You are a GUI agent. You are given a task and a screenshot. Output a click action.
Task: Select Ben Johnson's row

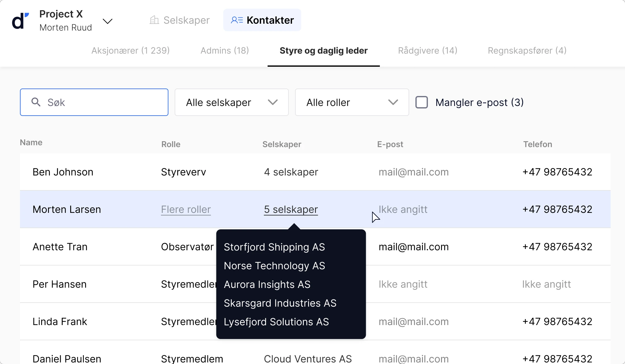63,172
